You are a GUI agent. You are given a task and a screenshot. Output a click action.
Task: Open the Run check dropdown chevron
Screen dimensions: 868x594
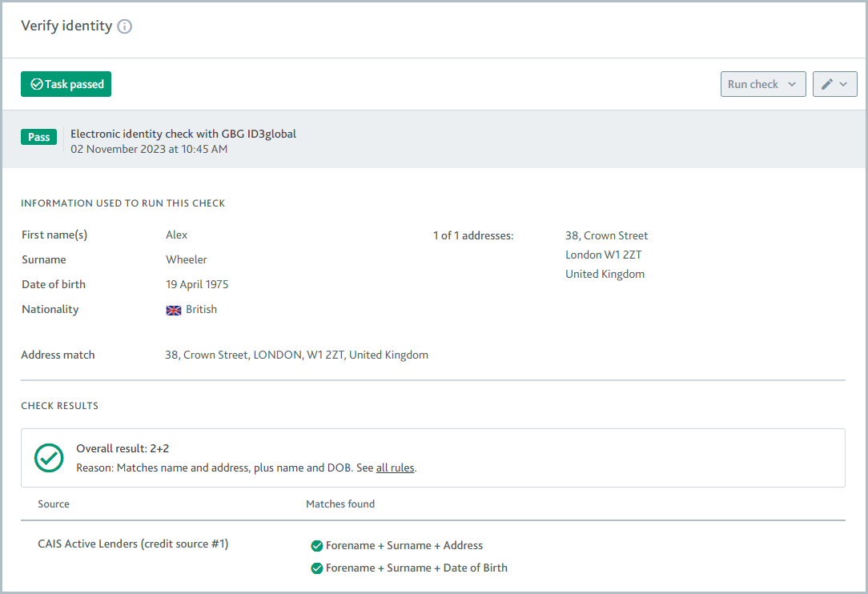tap(794, 83)
